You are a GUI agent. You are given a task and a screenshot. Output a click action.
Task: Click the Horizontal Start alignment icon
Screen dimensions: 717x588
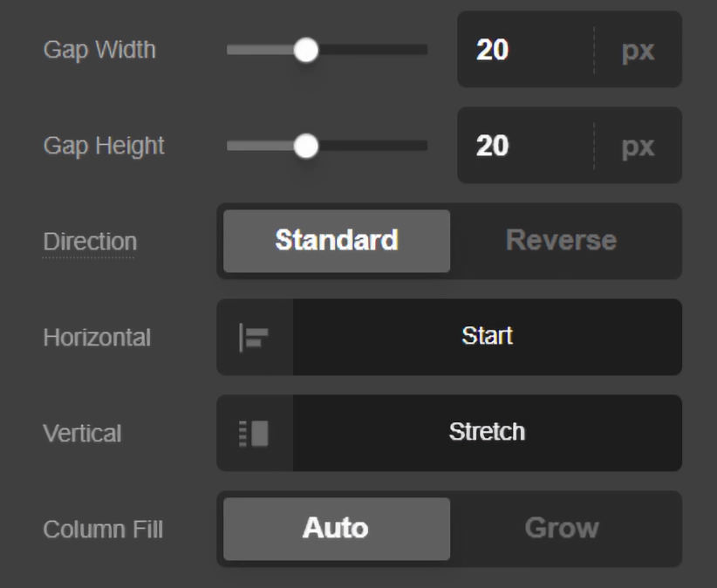click(254, 338)
